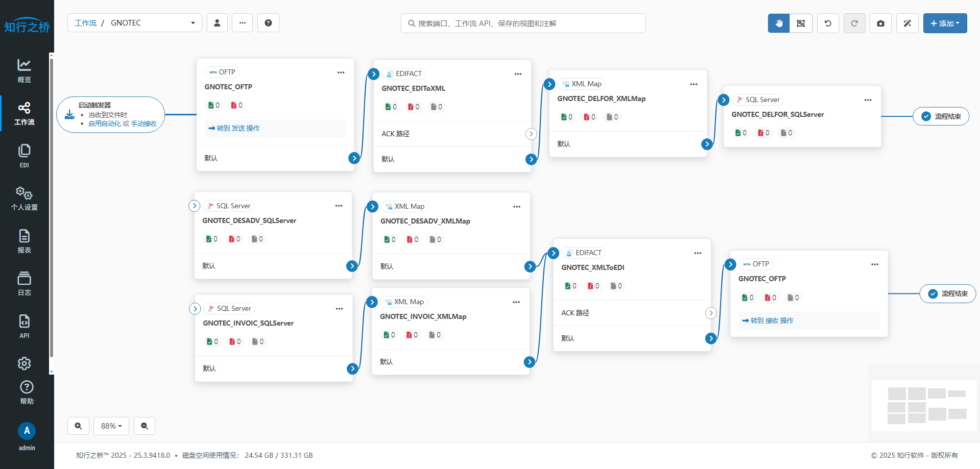Open the 日志 logs sidebar tab
This screenshot has width=980, height=469.
coord(24,284)
